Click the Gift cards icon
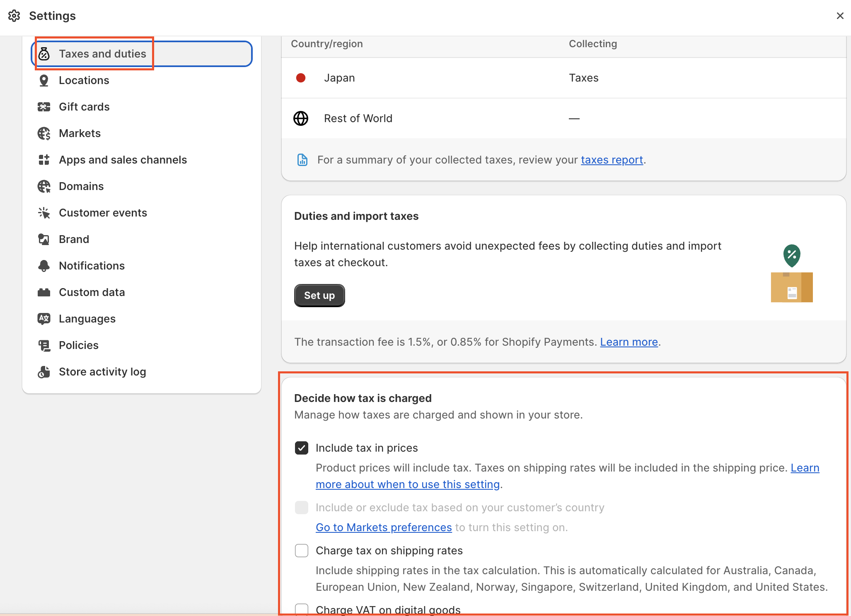The width and height of the screenshot is (851, 616). pyautogui.click(x=44, y=107)
